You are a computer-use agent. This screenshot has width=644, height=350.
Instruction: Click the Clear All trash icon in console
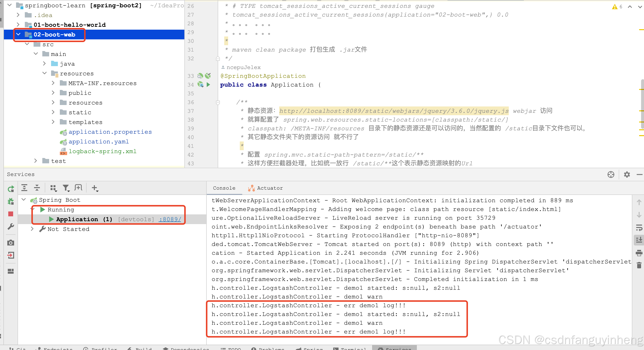(x=639, y=265)
